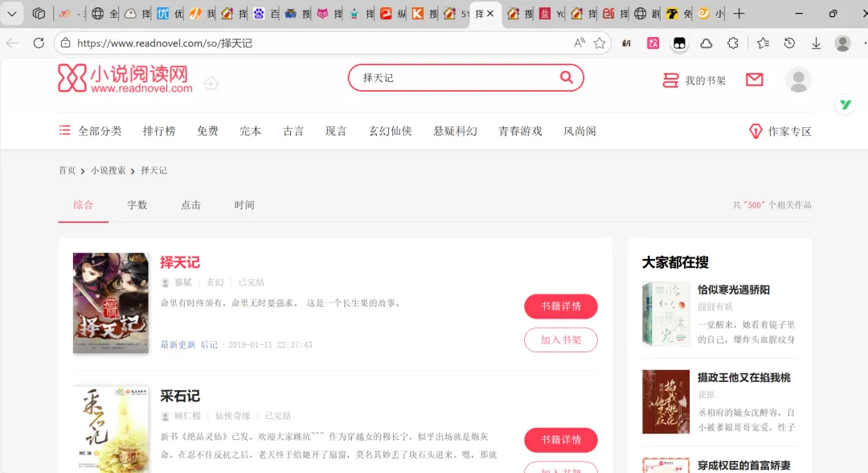Click 书籍详情 button for 采石记

561,440
